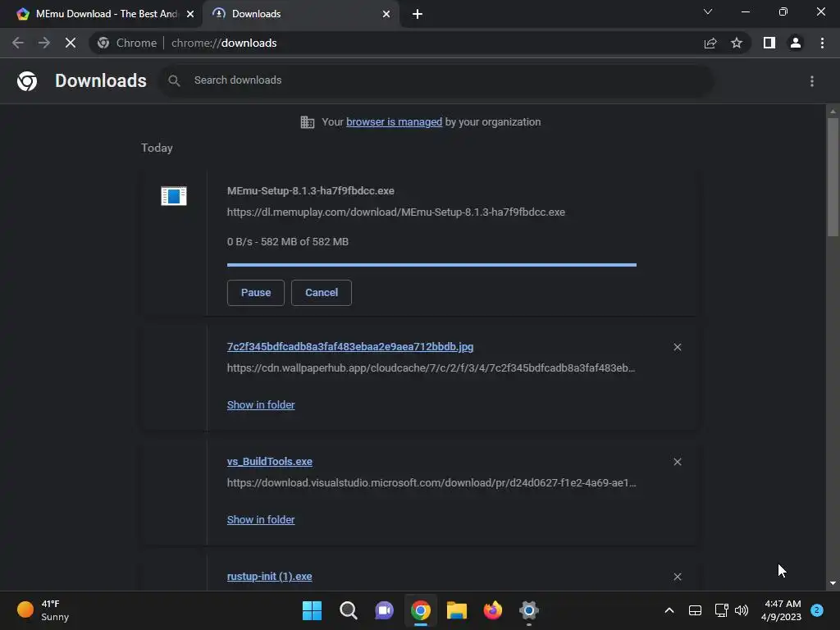Open the Windows Start menu
This screenshot has height=630, width=840.
coord(312,610)
